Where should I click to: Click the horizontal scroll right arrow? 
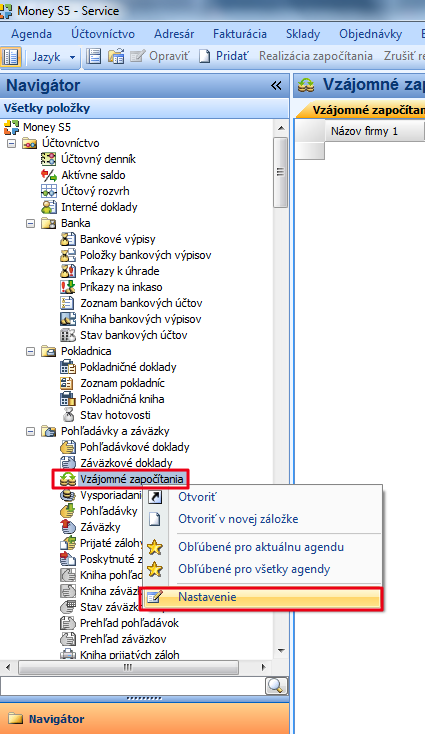264,668
